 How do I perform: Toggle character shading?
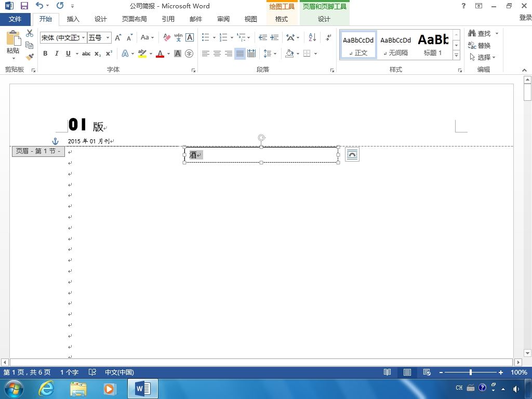[x=178, y=54]
